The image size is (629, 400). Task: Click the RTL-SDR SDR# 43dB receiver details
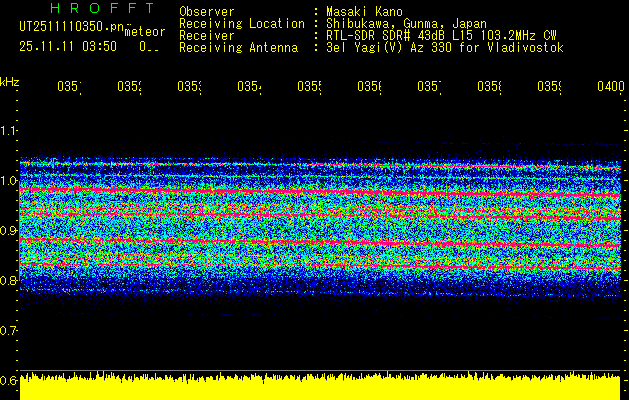(x=441, y=36)
